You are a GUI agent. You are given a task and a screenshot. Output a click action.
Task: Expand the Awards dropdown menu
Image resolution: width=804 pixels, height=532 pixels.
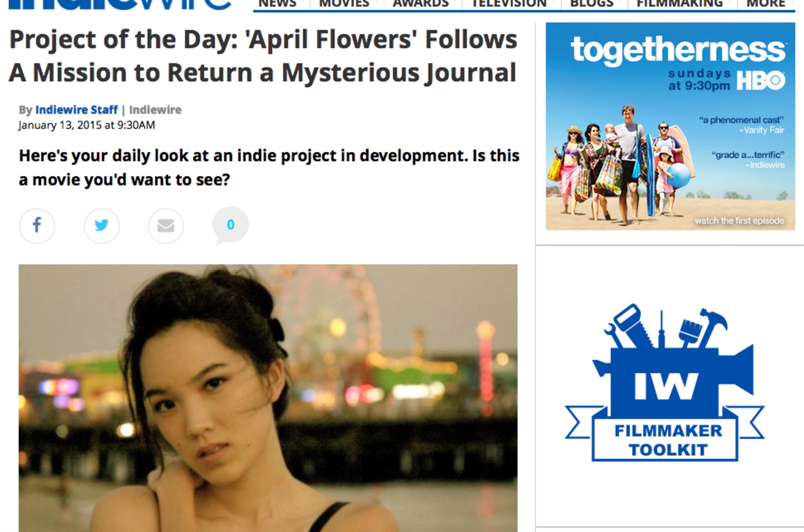point(421,4)
